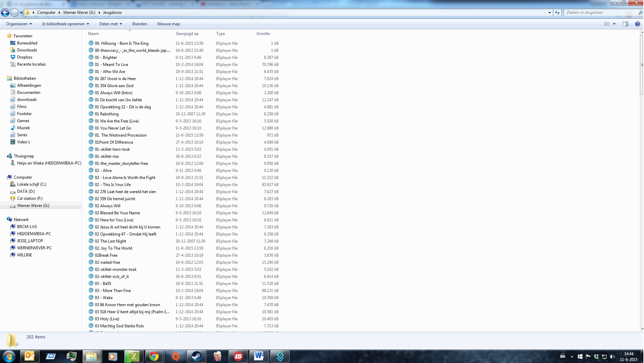The width and height of the screenshot is (644, 363).
Task: Select file 01 Rebirthing
Action: click(x=107, y=114)
